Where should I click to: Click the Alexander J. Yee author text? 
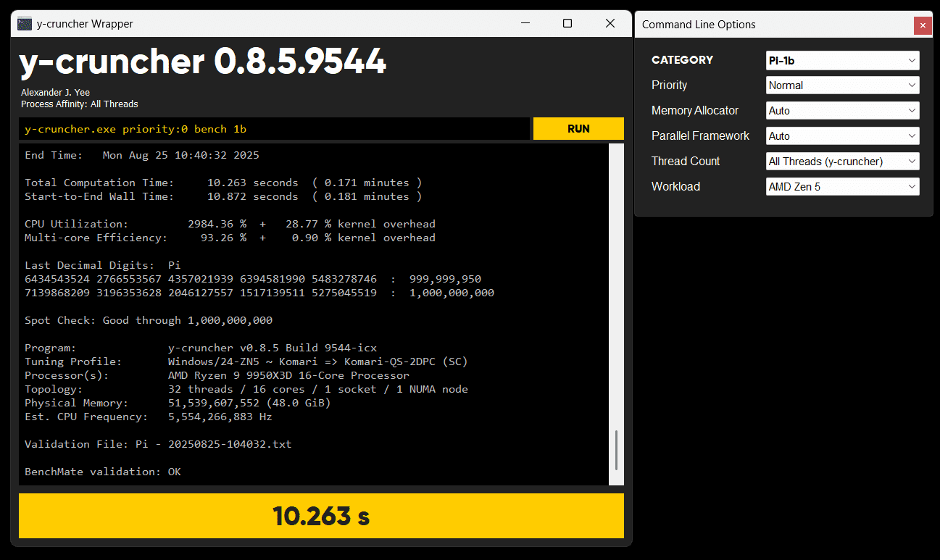(x=55, y=93)
